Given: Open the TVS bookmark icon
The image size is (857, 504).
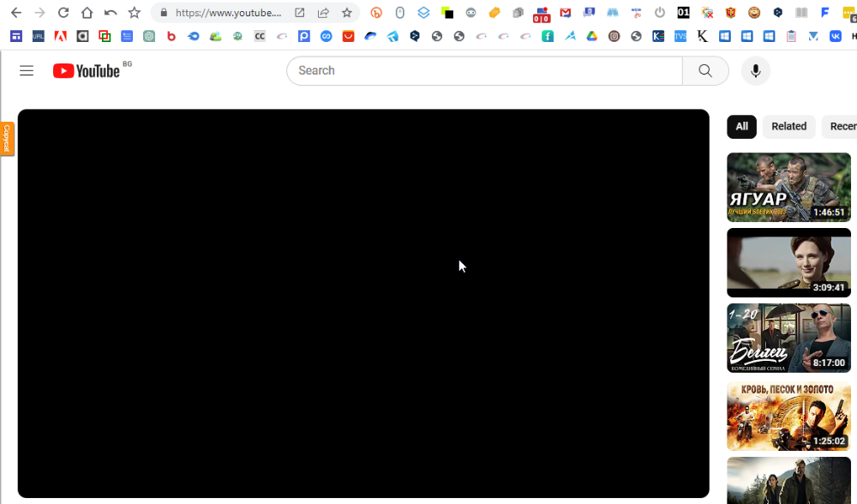Looking at the screenshot, I should point(680,36).
